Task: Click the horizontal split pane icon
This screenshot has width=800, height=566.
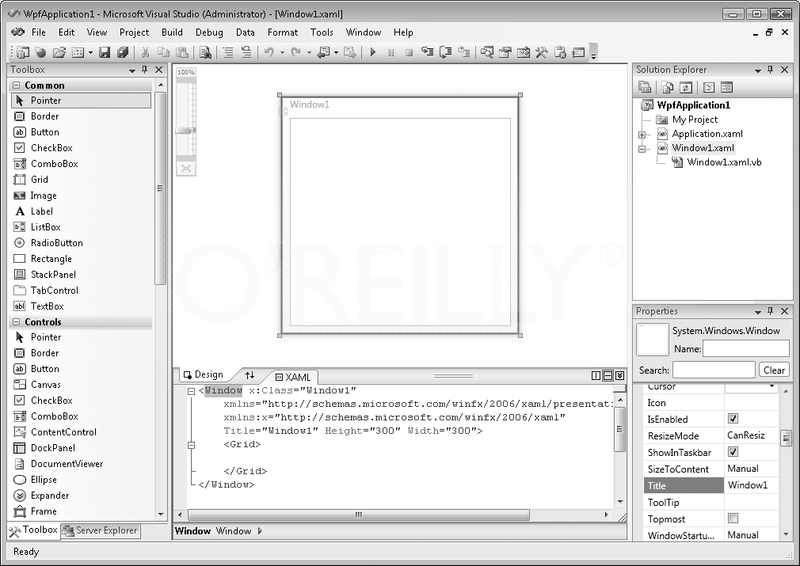Action: pyautogui.click(x=608, y=376)
